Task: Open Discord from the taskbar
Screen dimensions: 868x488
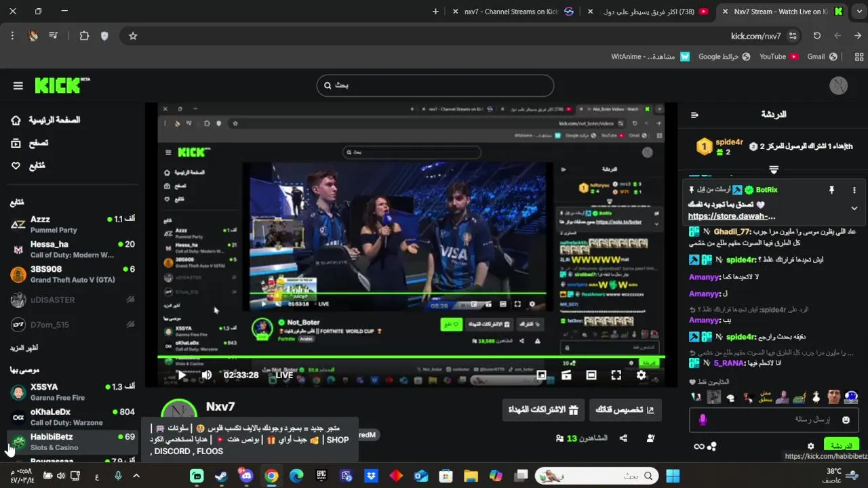Action: point(246,476)
